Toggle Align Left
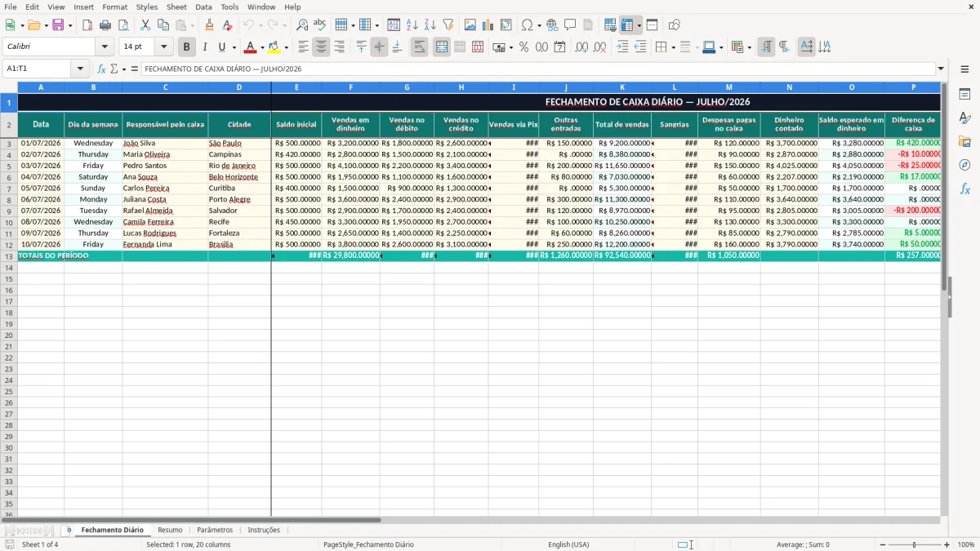The image size is (980, 551). pyautogui.click(x=303, y=47)
